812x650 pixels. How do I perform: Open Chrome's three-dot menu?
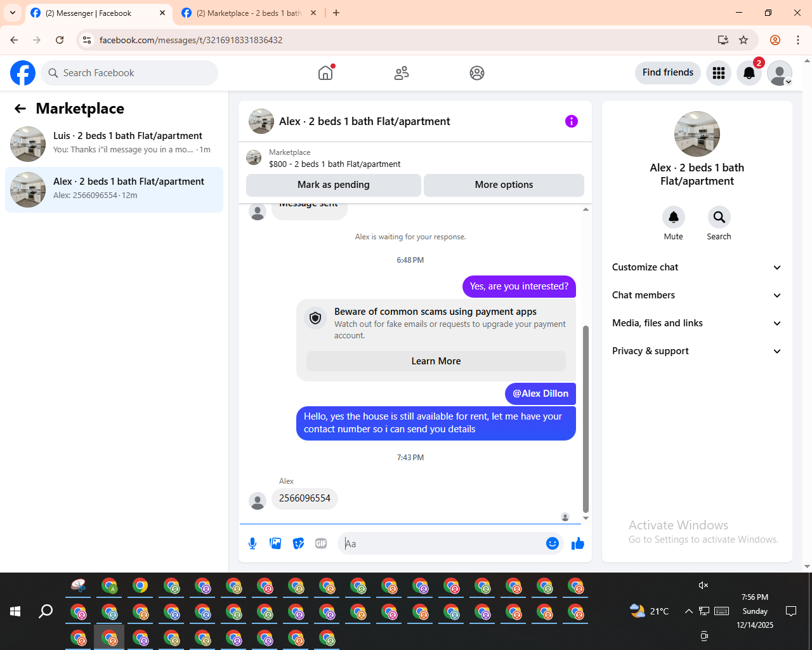pyautogui.click(x=798, y=40)
